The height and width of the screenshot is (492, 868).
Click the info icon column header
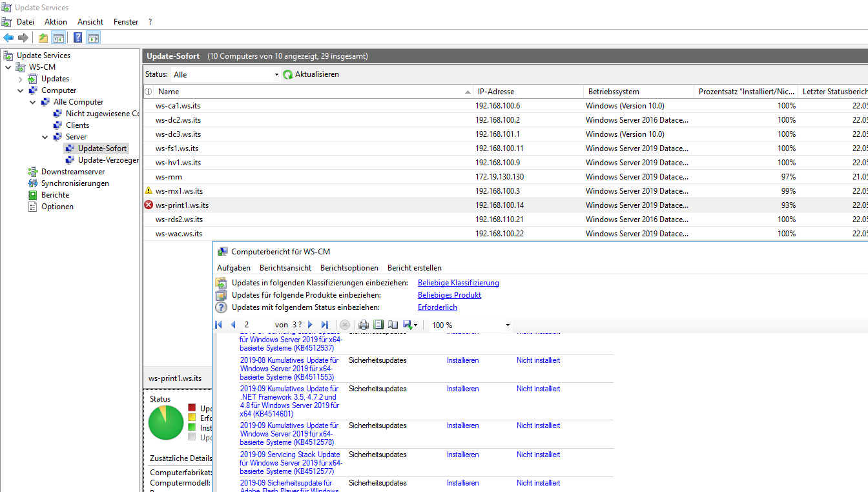coord(149,92)
